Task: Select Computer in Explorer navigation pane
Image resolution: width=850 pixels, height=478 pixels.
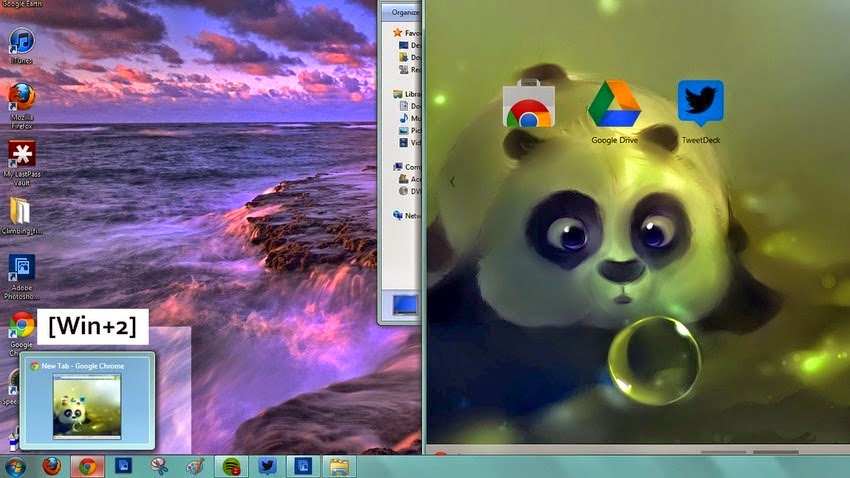Action: click(407, 167)
